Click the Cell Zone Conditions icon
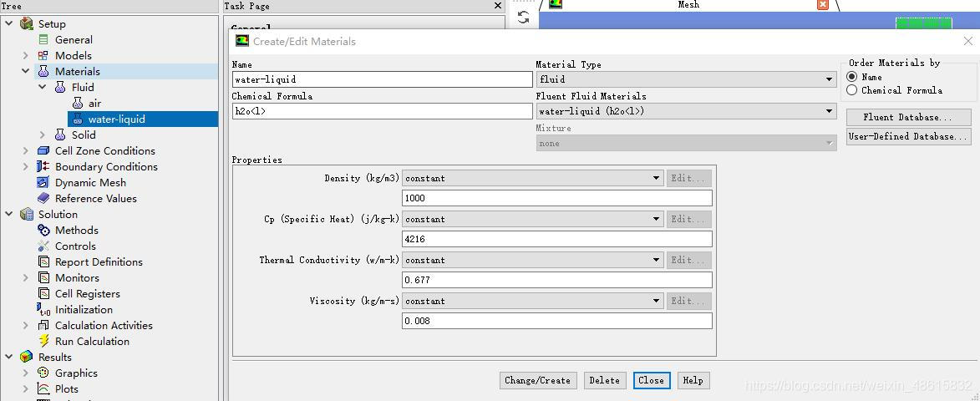The image size is (980, 401). point(44,150)
